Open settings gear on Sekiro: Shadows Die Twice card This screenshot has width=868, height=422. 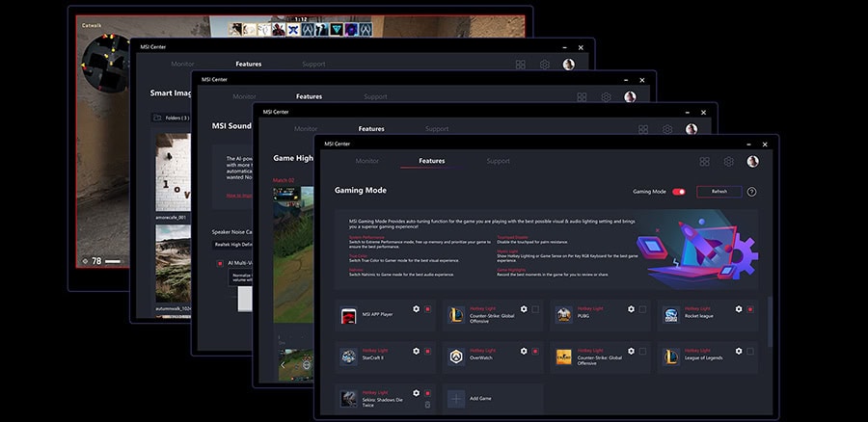(x=417, y=393)
